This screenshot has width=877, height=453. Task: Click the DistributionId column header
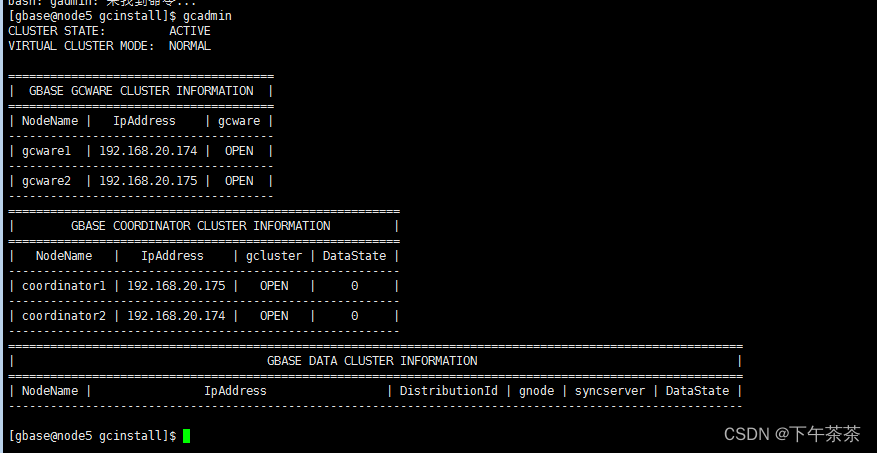(x=449, y=391)
